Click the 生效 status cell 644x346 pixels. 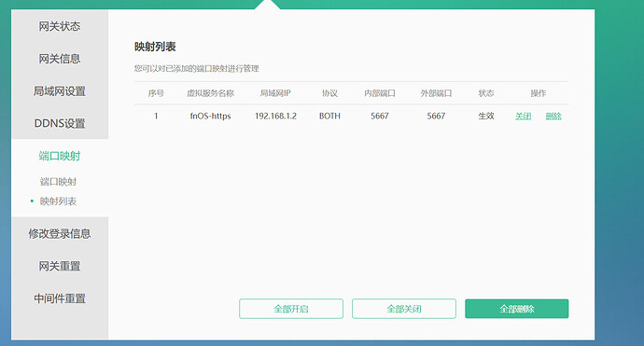coord(486,117)
